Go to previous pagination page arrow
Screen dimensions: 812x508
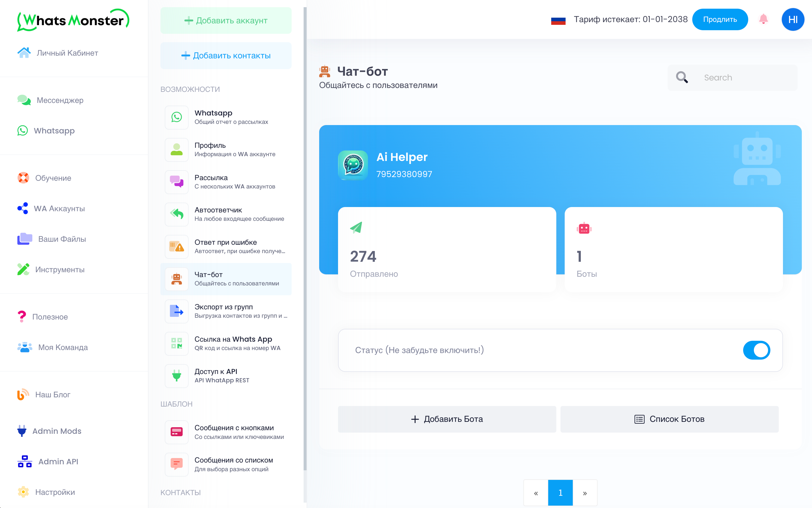click(536, 493)
